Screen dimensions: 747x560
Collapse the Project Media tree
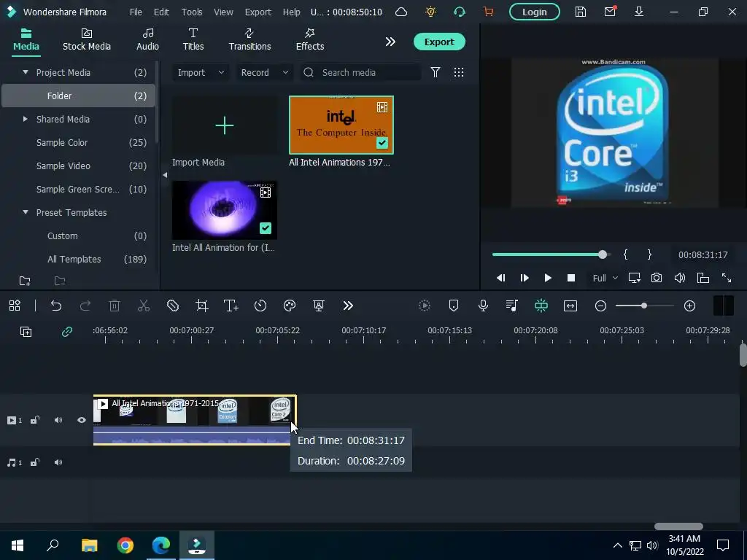coord(26,72)
